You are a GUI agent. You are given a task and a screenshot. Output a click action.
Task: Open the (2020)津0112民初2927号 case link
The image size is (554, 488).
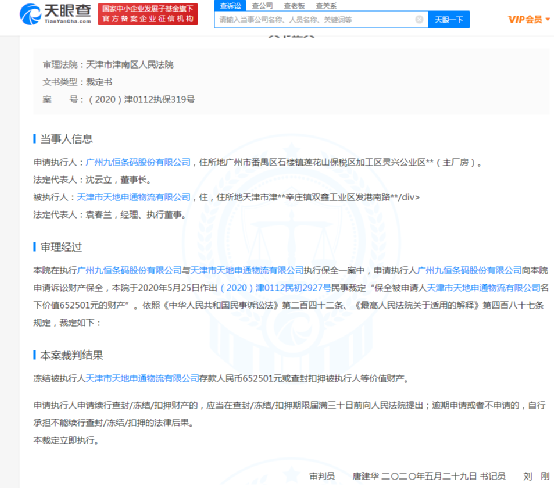point(276,288)
